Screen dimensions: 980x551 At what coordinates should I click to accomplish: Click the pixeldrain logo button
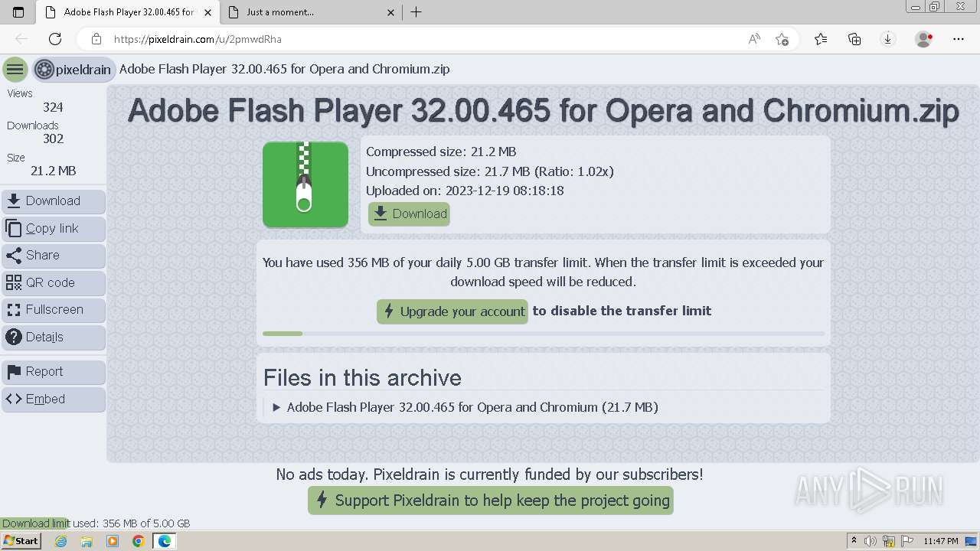tap(74, 70)
